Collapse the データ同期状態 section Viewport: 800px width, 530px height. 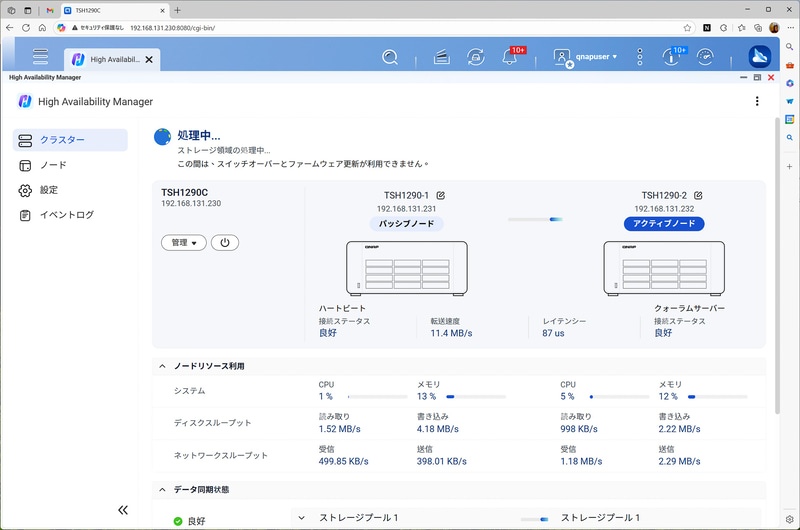[162, 490]
